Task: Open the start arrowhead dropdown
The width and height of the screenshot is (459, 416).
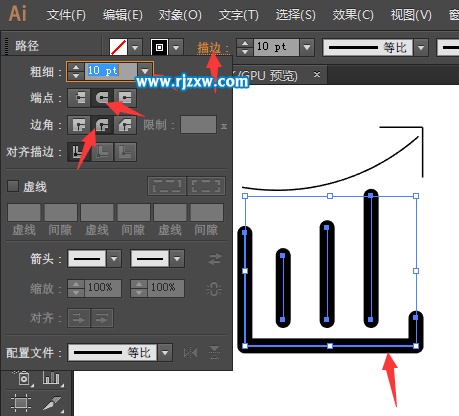Action: click(114, 259)
